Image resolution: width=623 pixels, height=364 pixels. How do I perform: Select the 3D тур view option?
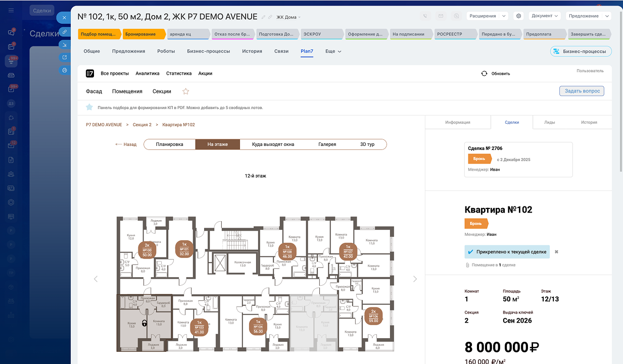click(367, 144)
